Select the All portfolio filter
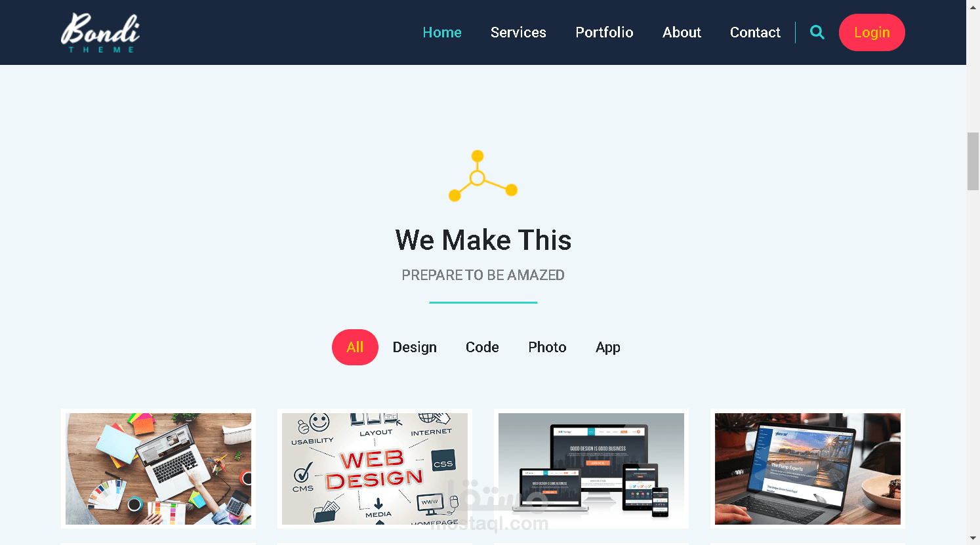 [x=355, y=347]
